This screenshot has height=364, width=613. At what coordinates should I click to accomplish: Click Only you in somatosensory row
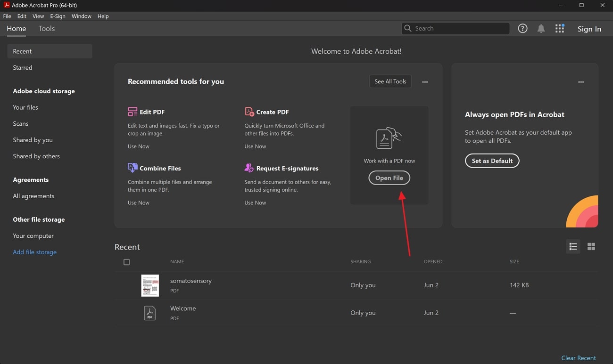click(x=363, y=285)
